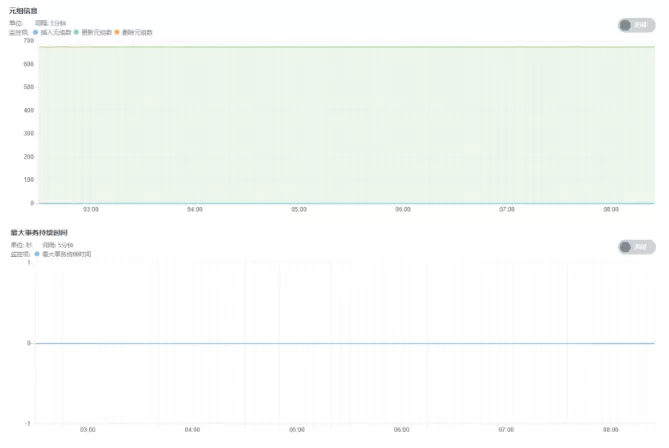This screenshot has height=448, width=669.
Task: Select the 03:00 tick on the 元组信息 chart
Action: click(x=90, y=210)
